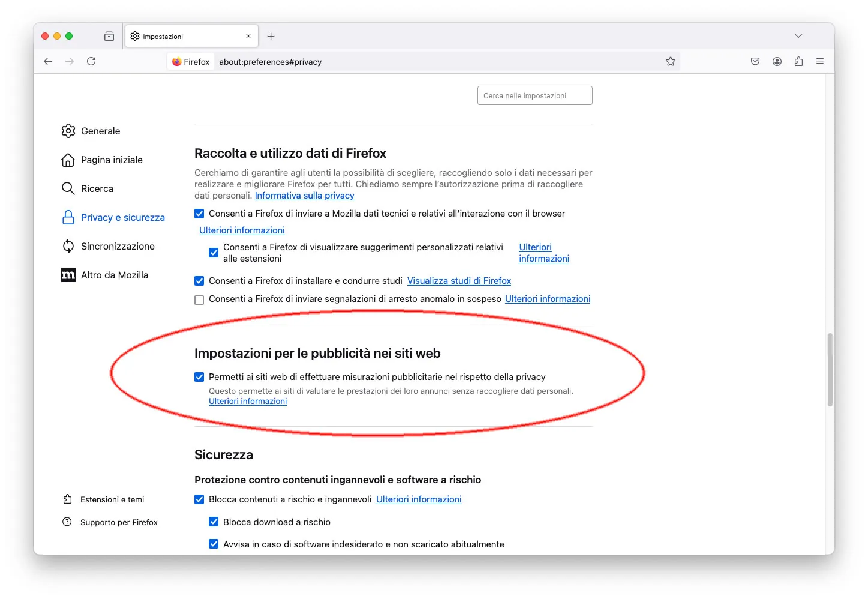868x599 pixels.
Task: Select the Pagina iniziale home icon
Action: [68, 160]
